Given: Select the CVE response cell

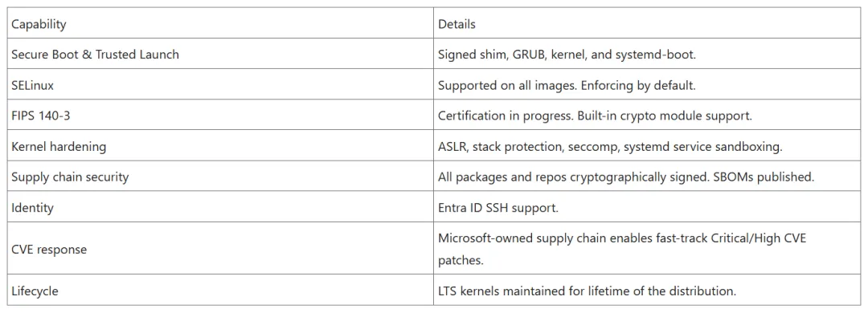Looking at the screenshot, I should point(220,248).
